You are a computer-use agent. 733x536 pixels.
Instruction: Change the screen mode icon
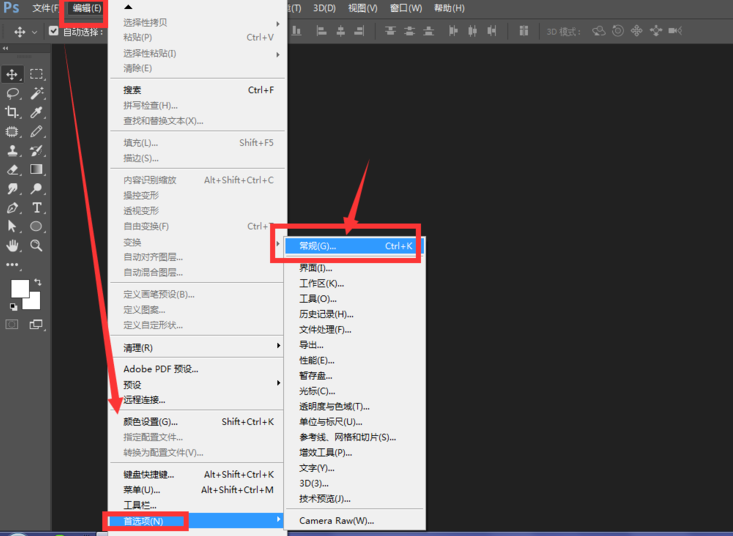[x=36, y=324]
